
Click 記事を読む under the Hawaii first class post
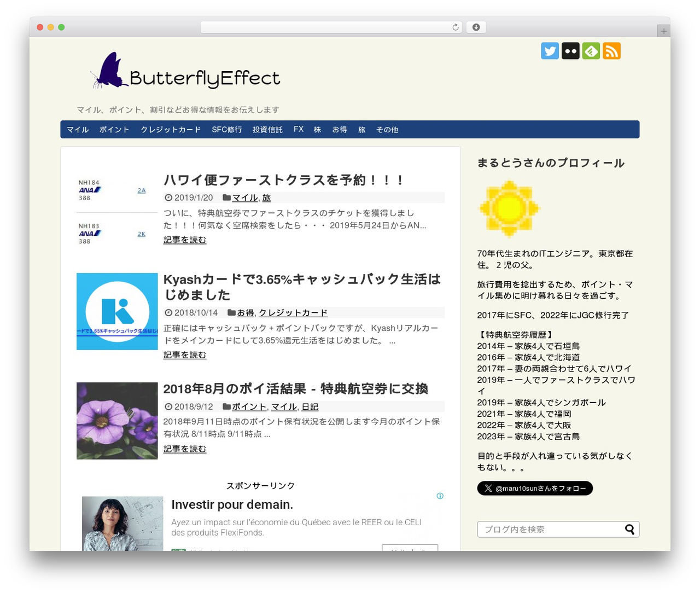coord(185,240)
